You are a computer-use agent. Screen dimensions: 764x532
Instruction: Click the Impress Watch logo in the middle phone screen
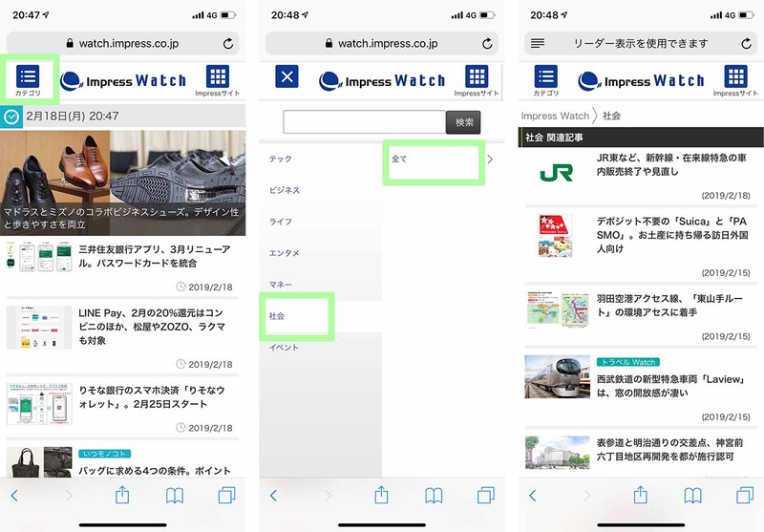(383, 81)
